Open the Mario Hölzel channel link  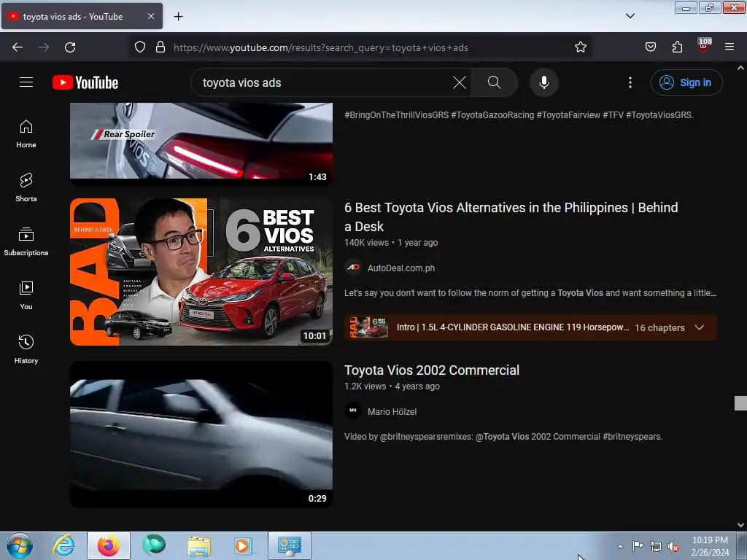(x=392, y=412)
